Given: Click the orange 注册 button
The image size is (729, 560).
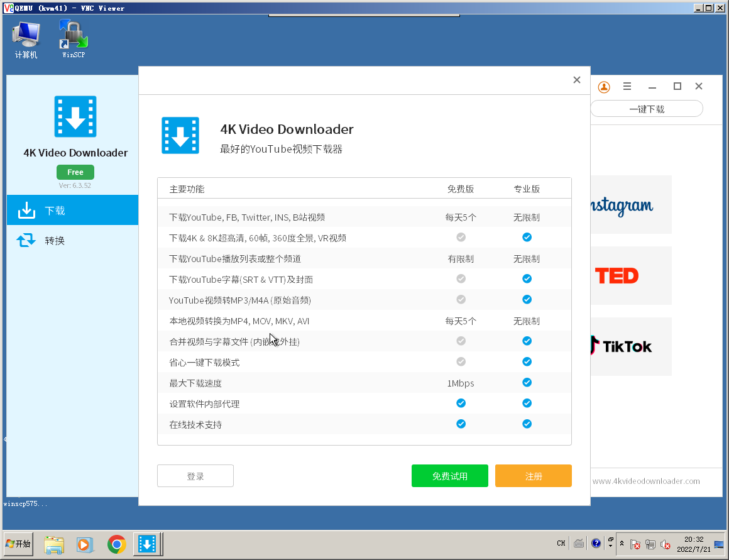Looking at the screenshot, I should pyautogui.click(x=534, y=476).
